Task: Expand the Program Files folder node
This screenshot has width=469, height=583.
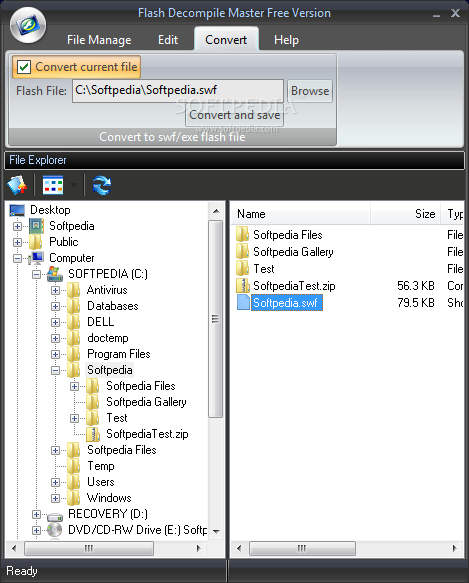Action: [x=55, y=354]
